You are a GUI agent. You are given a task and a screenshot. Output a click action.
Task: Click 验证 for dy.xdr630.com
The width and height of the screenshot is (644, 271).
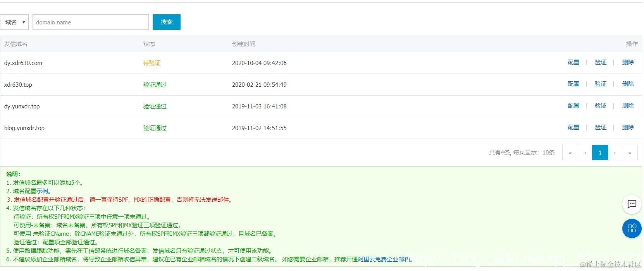point(601,62)
